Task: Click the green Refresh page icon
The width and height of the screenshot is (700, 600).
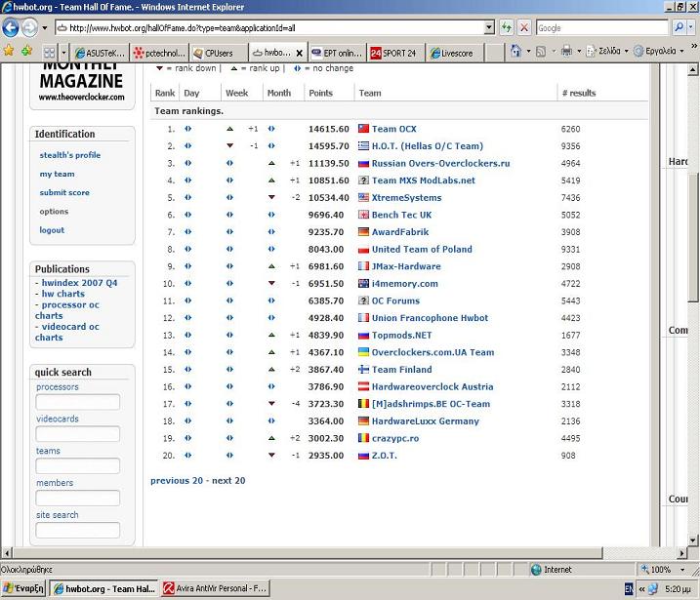Action: 507,27
